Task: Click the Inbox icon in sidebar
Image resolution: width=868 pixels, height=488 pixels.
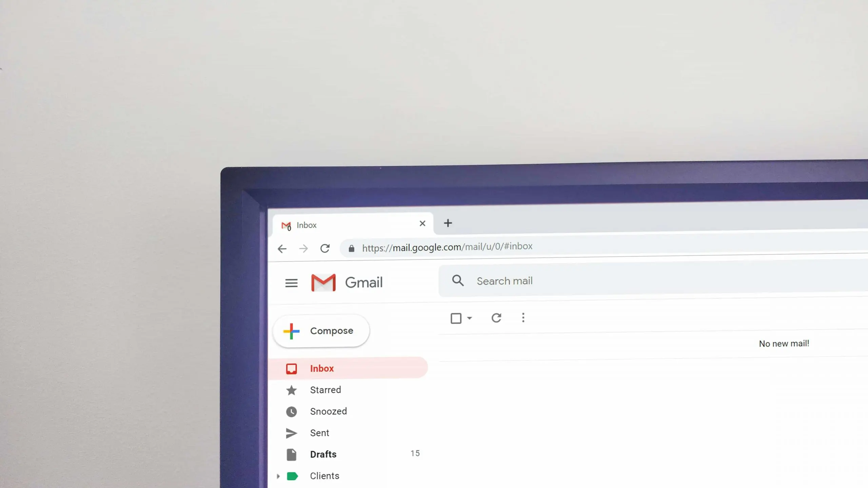Action: 292,368
